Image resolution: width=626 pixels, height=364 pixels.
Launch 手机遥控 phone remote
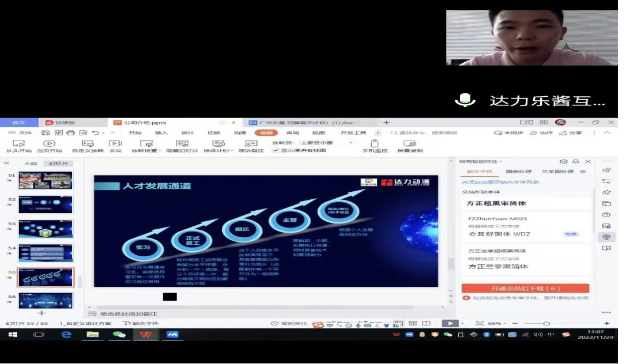click(375, 143)
